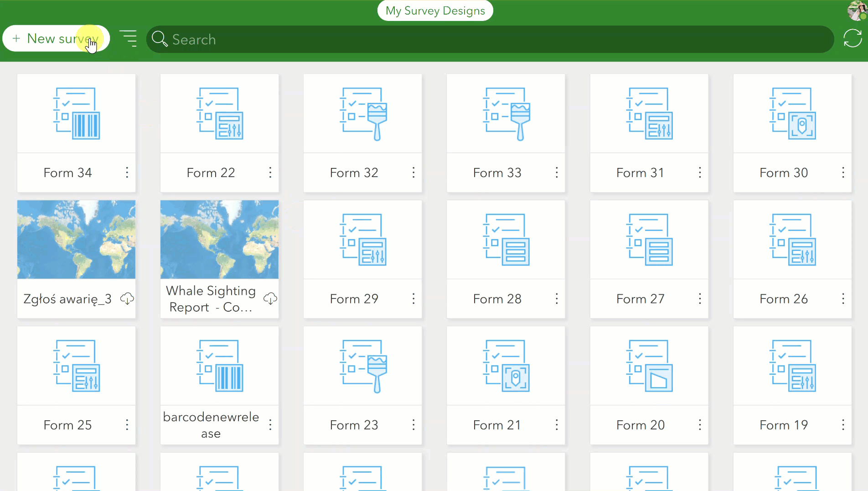868x491 pixels.
Task: Open Form 30 three-dot menu
Action: [x=843, y=172]
